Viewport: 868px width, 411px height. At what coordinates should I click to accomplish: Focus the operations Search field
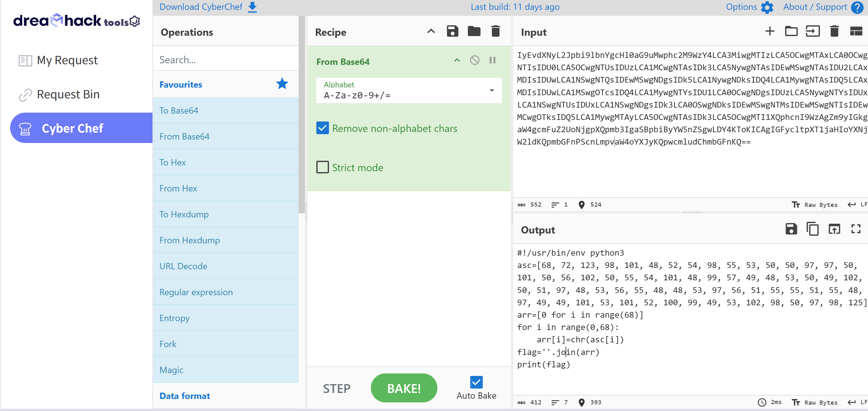225,60
